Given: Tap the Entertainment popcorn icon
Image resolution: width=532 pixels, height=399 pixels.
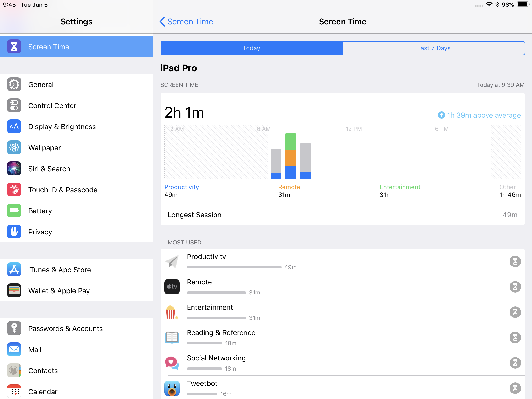Looking at the screenshot, I should [172, 312].
